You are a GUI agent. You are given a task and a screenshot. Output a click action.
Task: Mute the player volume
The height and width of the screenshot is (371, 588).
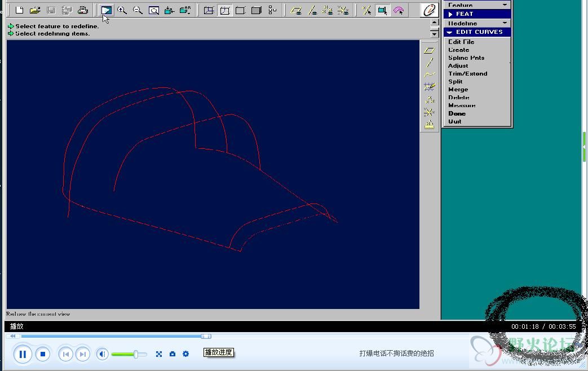(x=102, y=354)
